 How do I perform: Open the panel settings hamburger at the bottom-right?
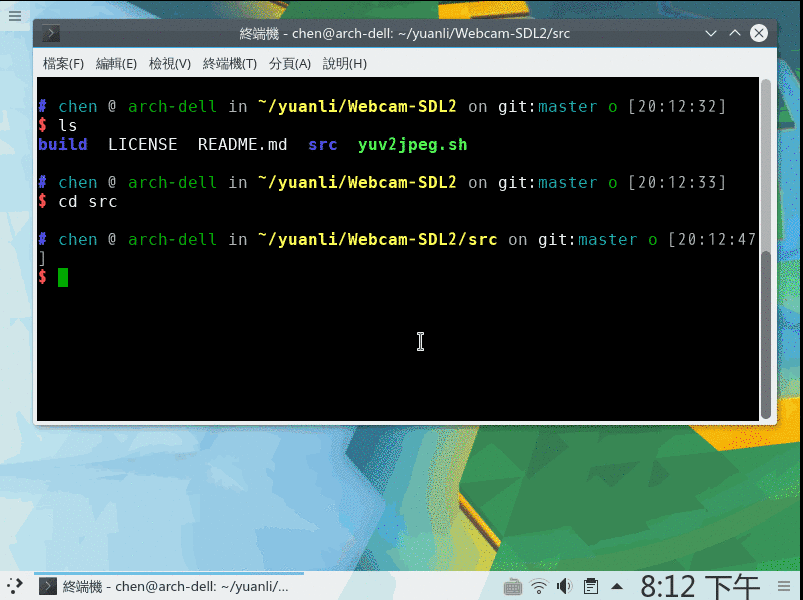point(784,587)
